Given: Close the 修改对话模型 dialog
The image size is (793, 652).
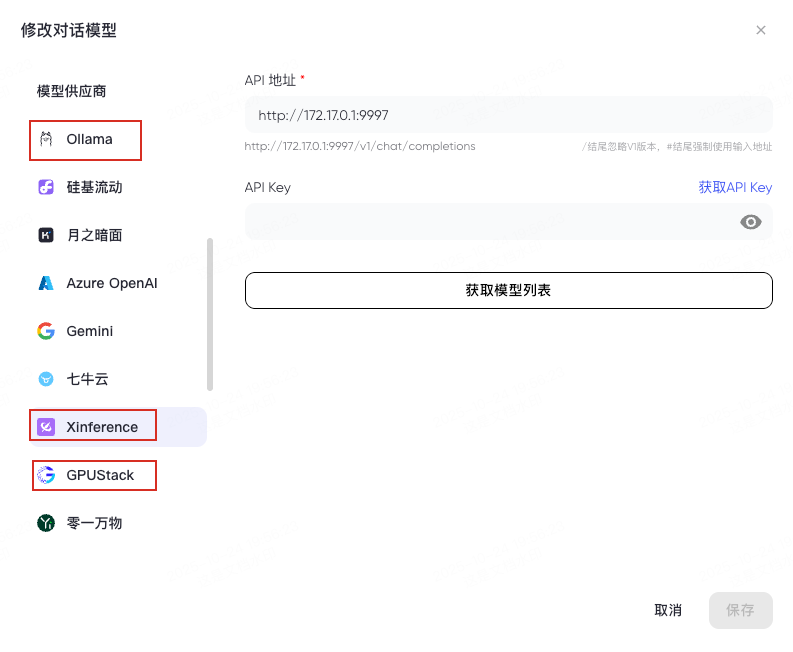Looking at the screenshot, I should 761,30.
